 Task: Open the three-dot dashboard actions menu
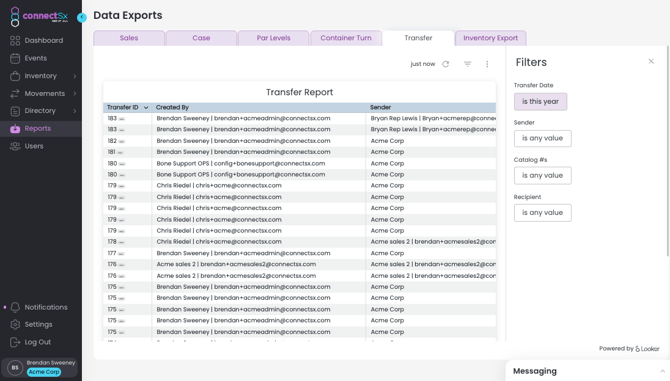(x=487, y=64)
